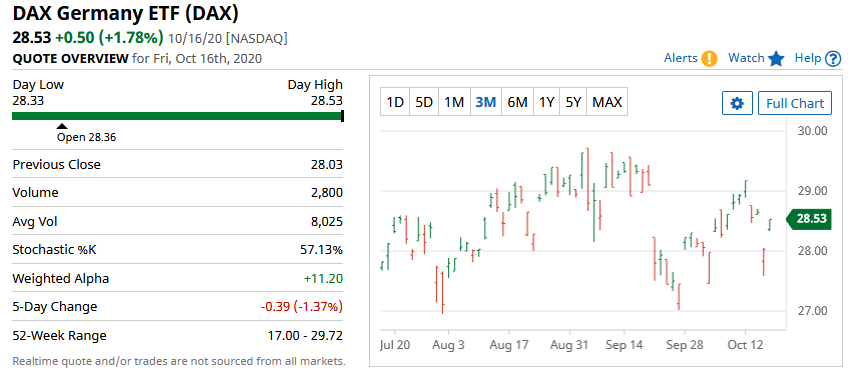Click the Volume value 2,800

point(326,193)
